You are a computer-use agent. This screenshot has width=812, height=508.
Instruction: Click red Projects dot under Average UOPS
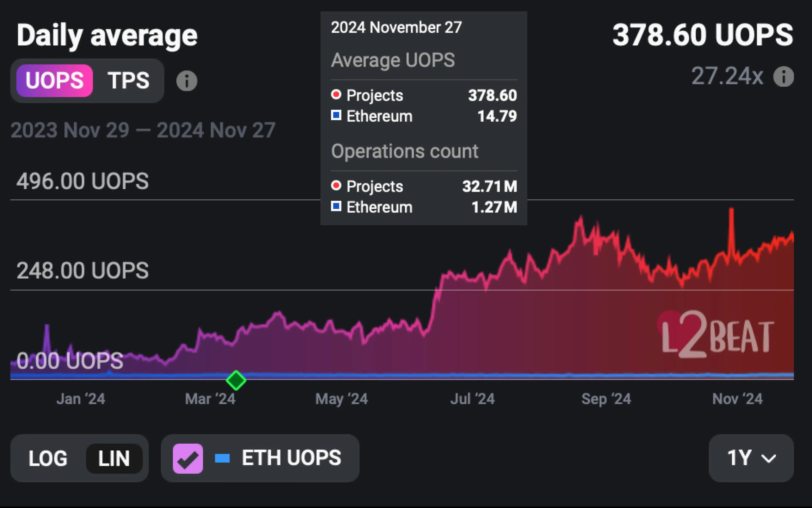click(336, 94)
